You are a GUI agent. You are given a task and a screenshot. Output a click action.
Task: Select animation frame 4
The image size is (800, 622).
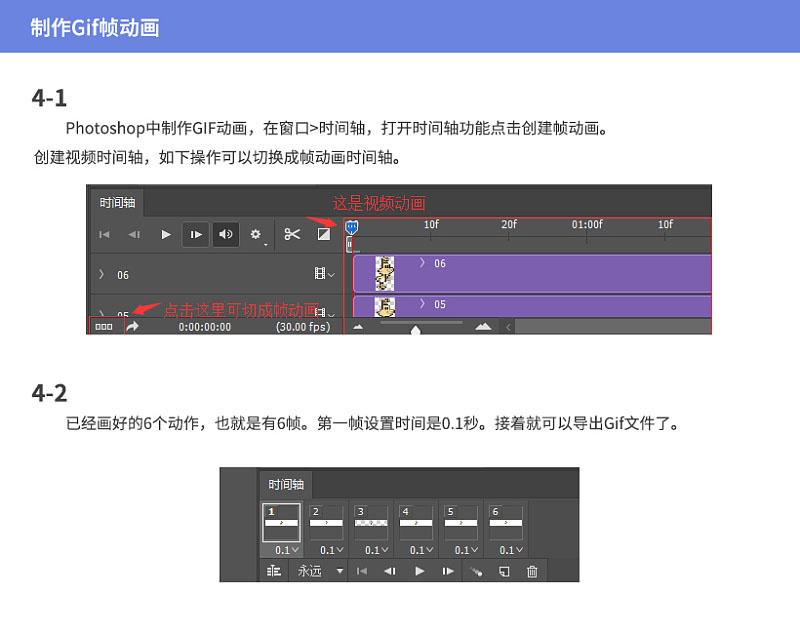click(416, 523)
